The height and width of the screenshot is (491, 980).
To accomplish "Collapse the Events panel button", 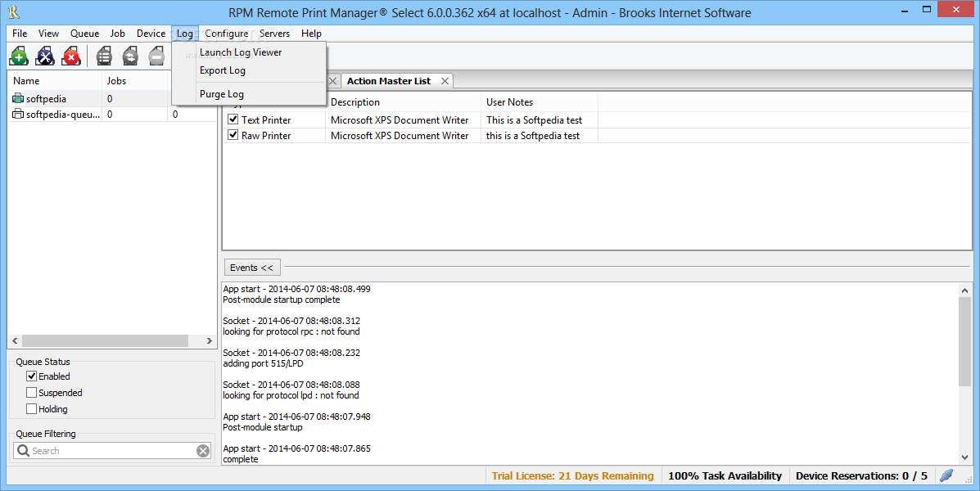I will click(x=252, y=268).
